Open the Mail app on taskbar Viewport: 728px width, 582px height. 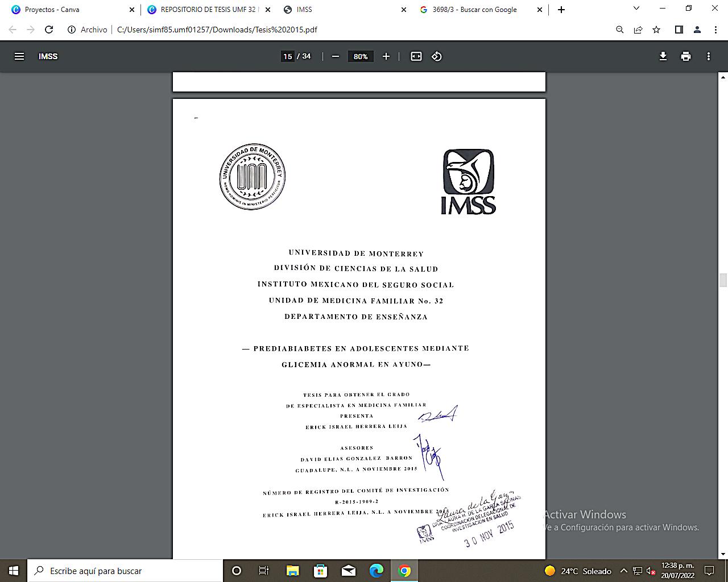pyautogui.click(x=348, y=571)
